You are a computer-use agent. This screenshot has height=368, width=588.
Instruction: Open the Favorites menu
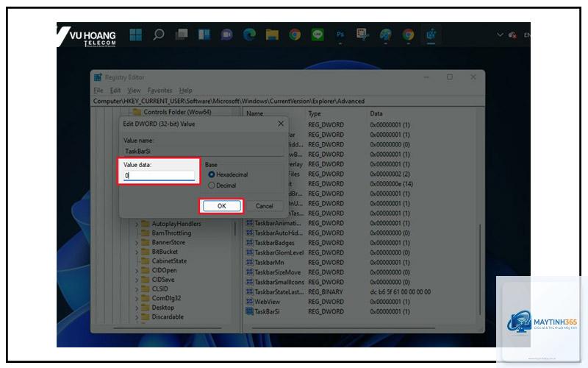click(159, 91)
